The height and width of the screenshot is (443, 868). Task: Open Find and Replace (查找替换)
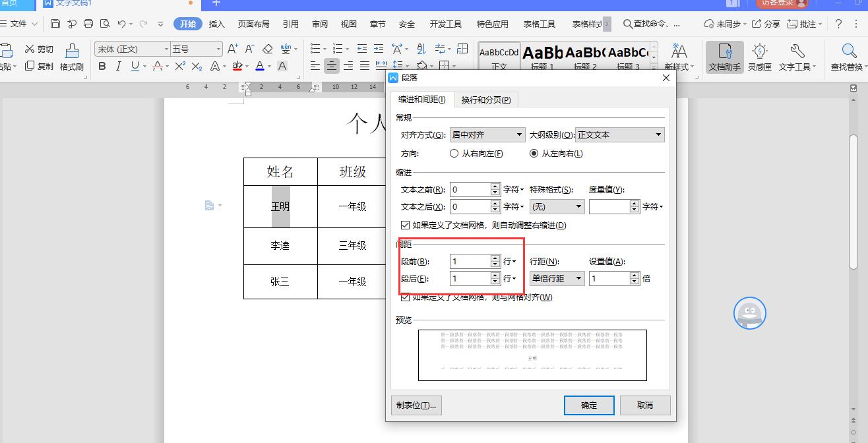tap(849, 57)
